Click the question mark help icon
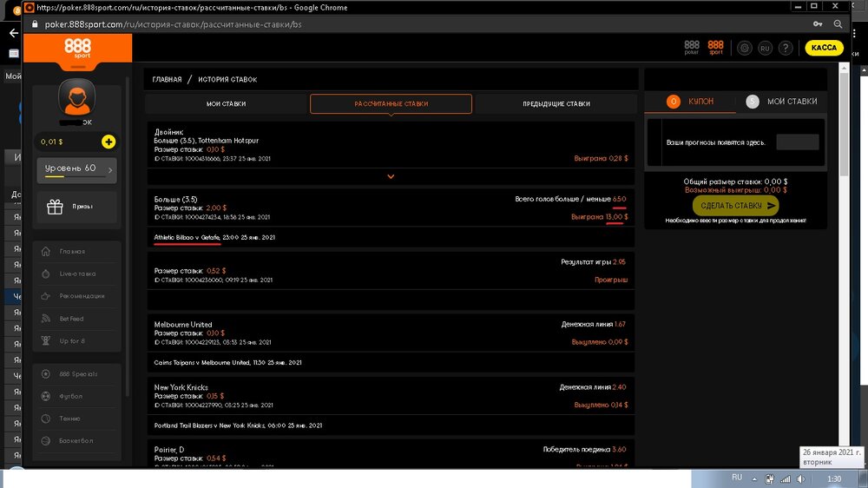Screen dimensions: 868x488 point(786,49)
